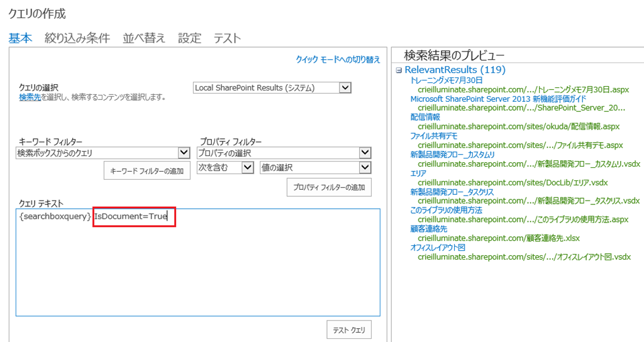The height and width of the screenshot is (342, 644).
Task: Click the IsDocument=True query text
Action: (x=131, y=216)
